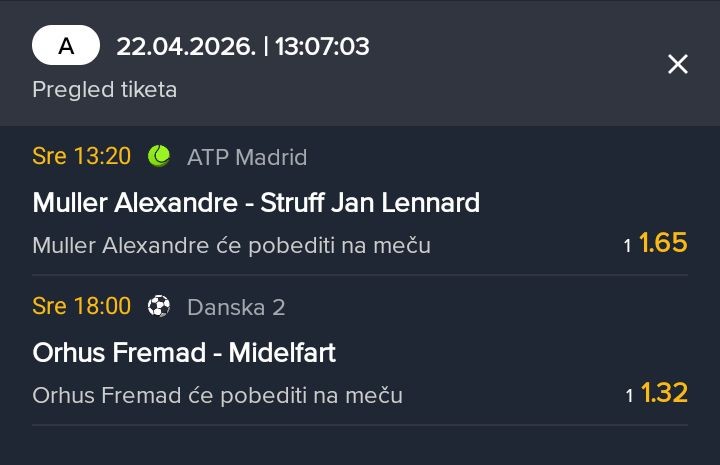Click the 1.65 odds value
This screenshot has width=720, height=465.
pyautogui.click(x=663, y=243)
